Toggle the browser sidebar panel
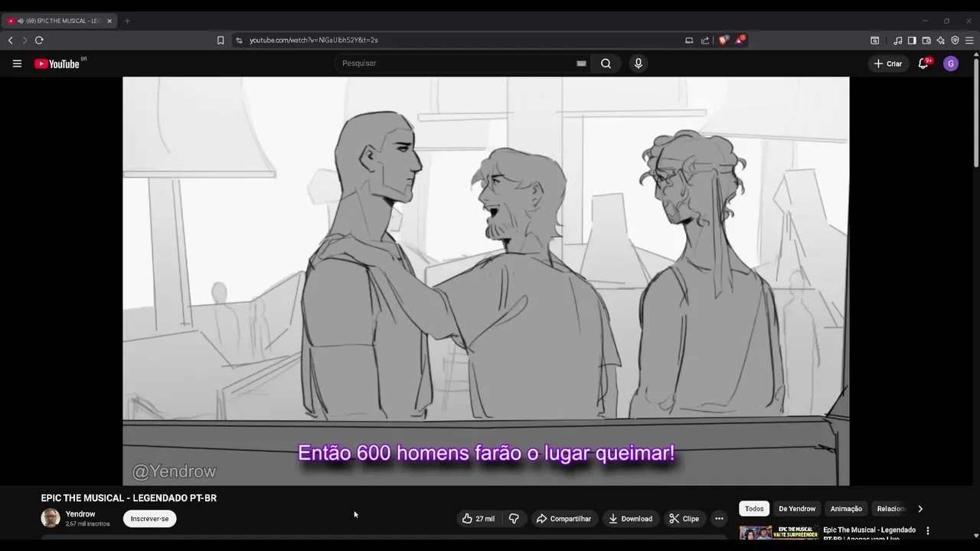The image size is (980, 551). coord(912,41)
